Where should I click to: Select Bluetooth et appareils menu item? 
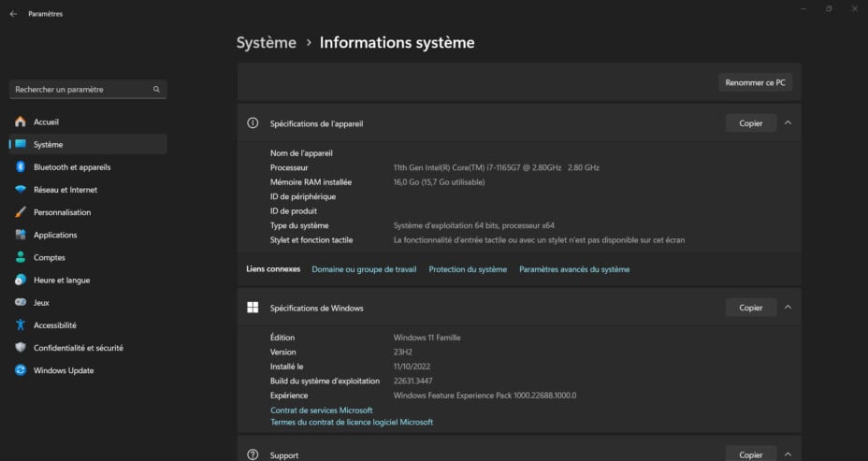(88, 166)
